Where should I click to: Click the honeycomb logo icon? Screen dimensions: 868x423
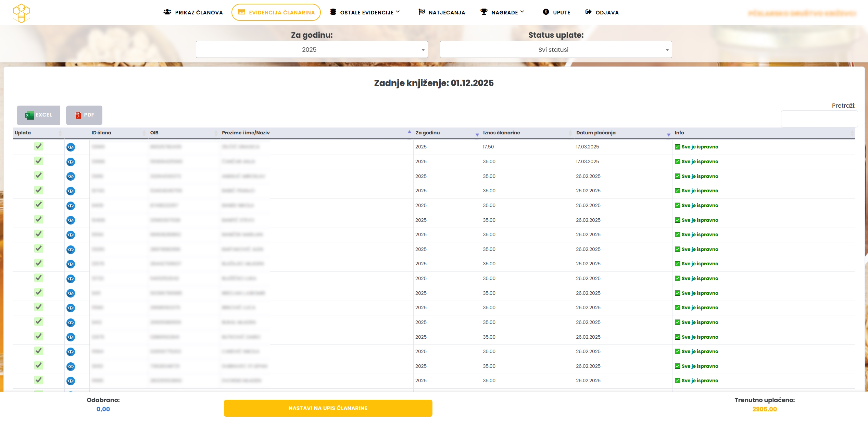coord(21,13)
